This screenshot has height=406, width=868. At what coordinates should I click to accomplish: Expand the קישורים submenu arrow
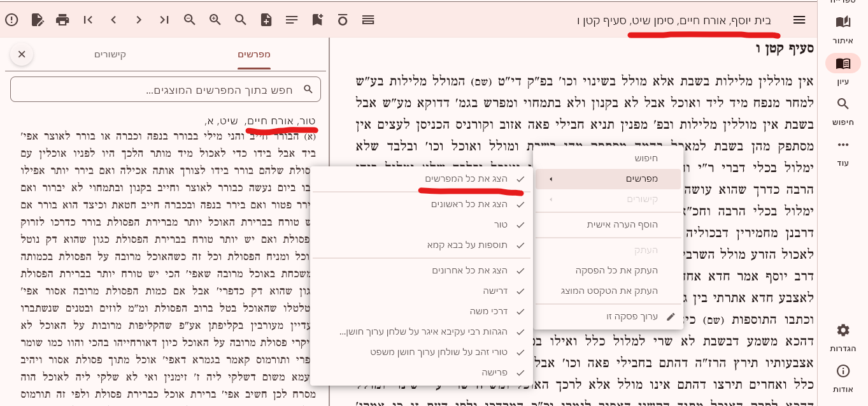point(550,199)
